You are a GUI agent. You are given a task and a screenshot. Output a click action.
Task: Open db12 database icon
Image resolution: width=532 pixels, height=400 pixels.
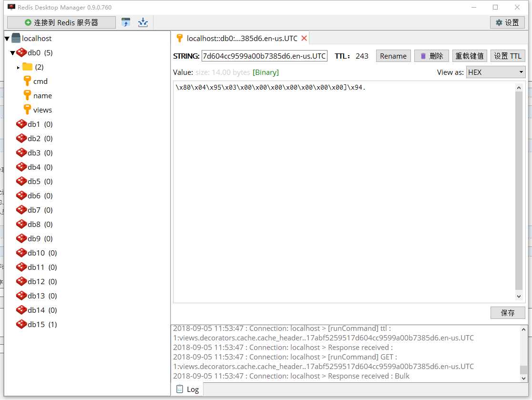pos(21,281)
